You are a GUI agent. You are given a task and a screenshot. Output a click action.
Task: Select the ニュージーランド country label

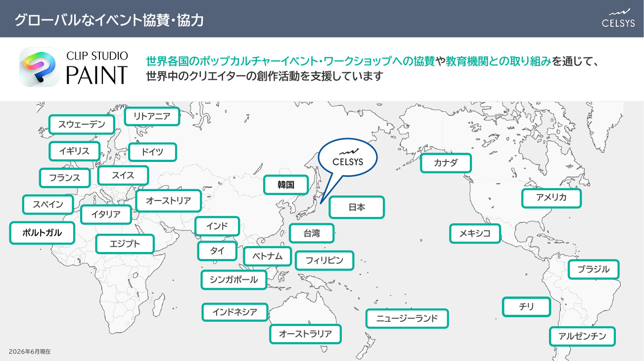click(x=407, y=318)
